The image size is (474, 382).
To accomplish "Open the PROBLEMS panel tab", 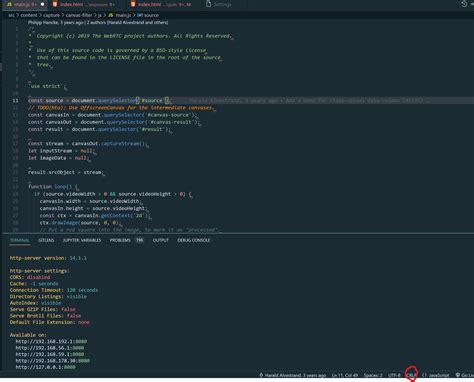I will 120,240.
